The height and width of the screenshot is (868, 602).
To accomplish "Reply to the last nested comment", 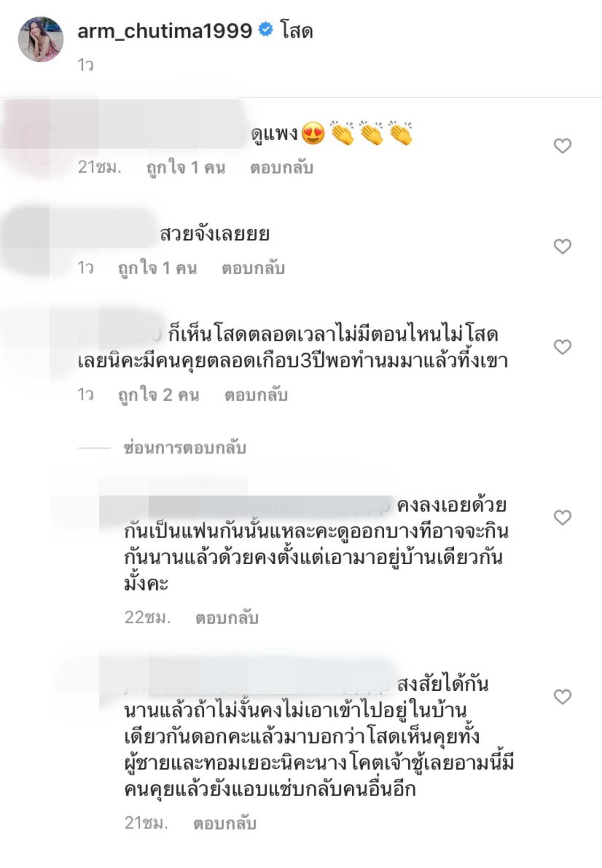I will coord(225,823).
